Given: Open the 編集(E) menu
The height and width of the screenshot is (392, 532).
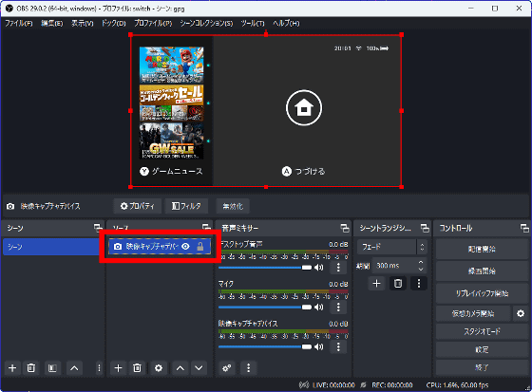Looking at the screenshot, I should pyautogui.click(x=52, y=23).
